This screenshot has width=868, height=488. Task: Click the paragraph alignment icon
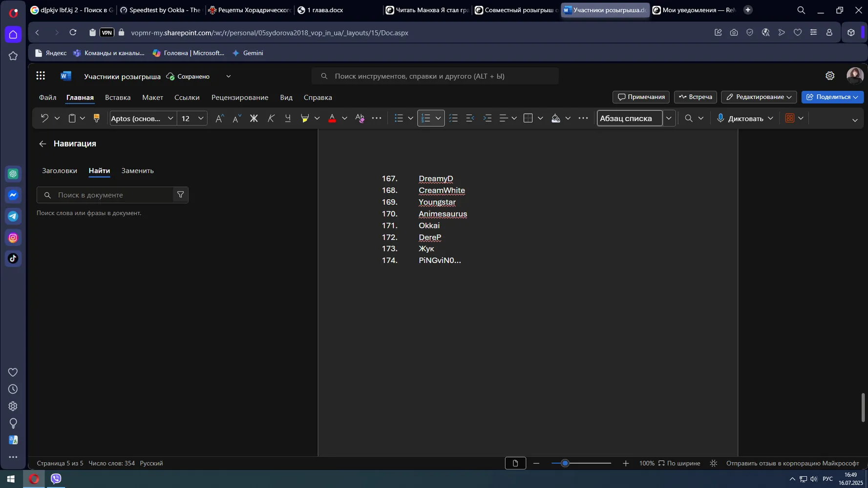click(x=503, y=118)
